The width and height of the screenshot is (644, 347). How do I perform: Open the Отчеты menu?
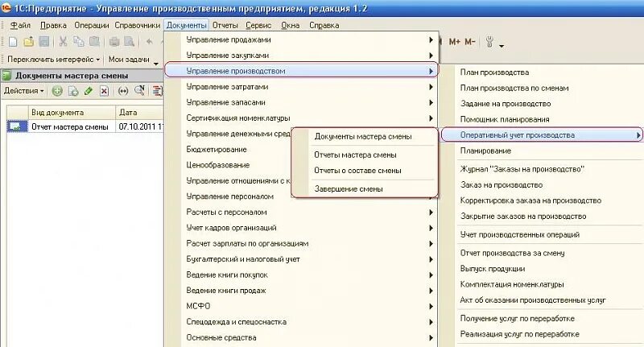(x=225, y=26)
